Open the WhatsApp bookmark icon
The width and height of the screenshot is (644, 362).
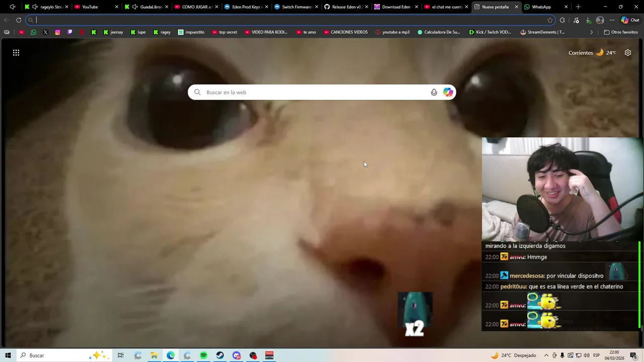pyautogui.click(x=33, y=32)
